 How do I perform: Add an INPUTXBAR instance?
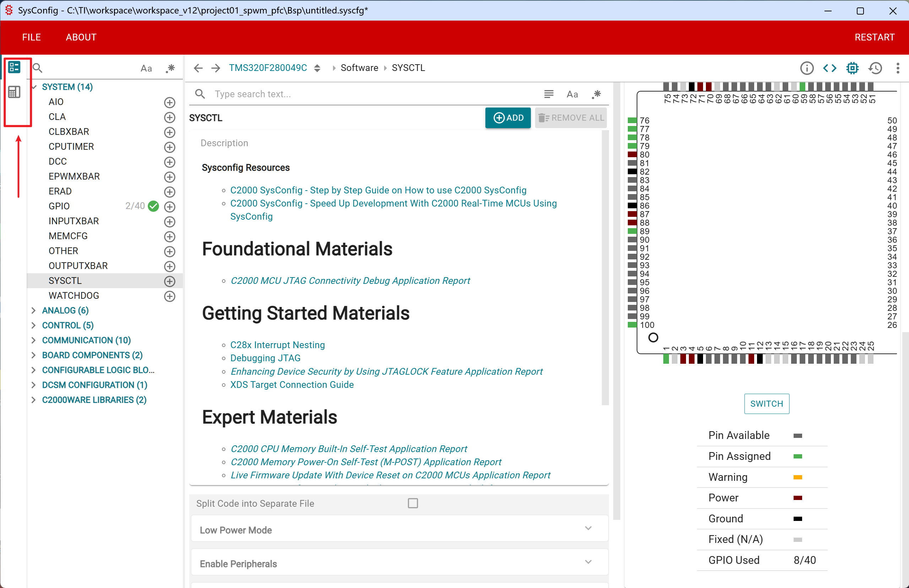(x=170, y=221)
